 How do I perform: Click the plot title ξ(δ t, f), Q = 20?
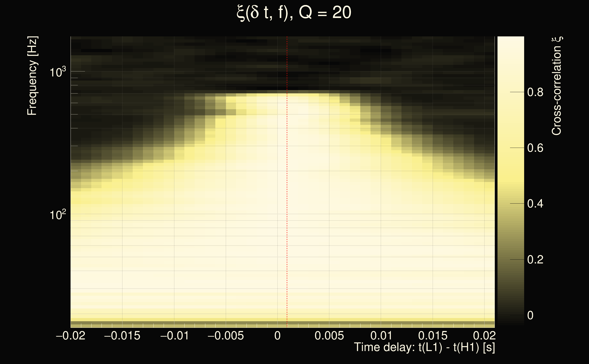pyautogui.click(x=294, y=13)
